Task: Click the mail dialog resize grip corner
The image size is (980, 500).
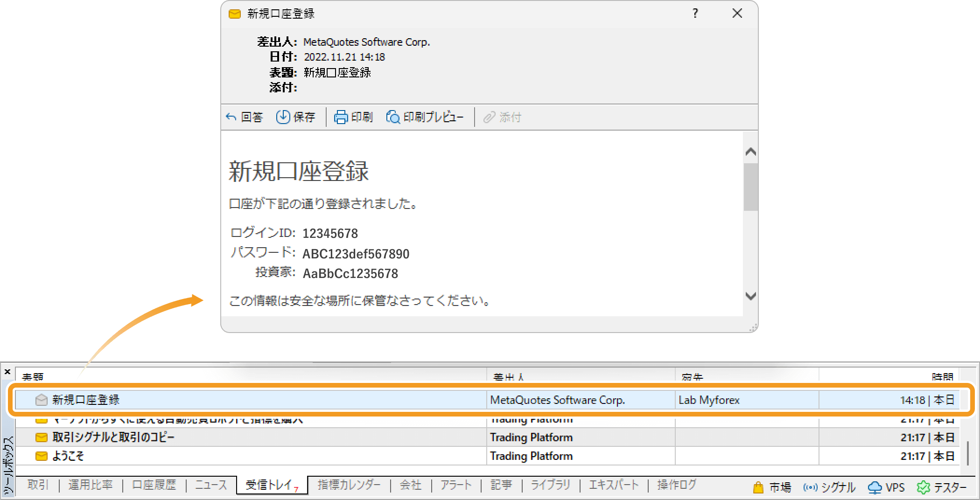Action: [753, 328]
